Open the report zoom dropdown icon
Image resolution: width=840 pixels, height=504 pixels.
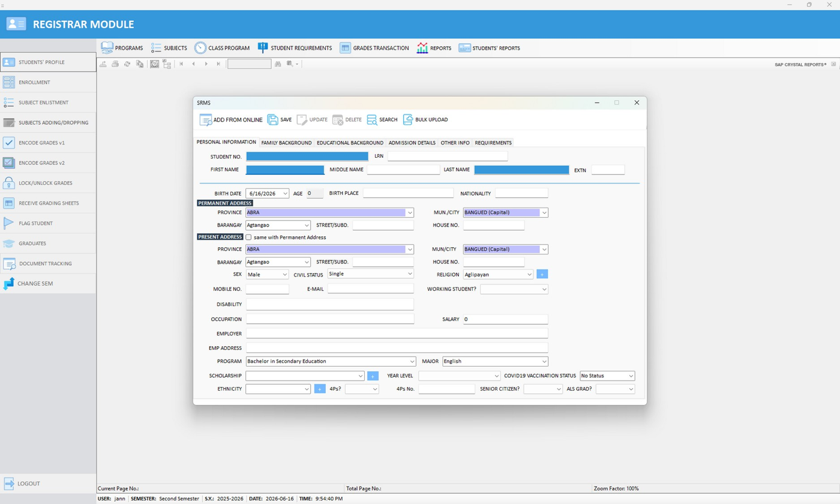point(292,64)
